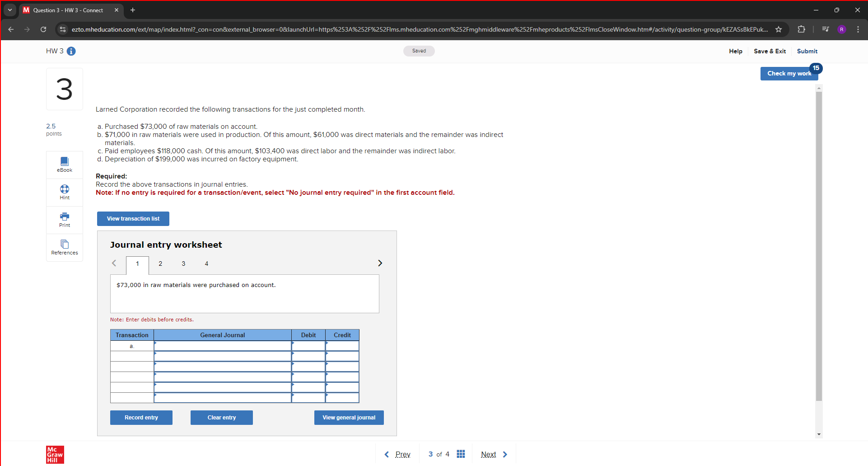Click Save & Exit
The height and width of the screenshot is (466, 868).
770,51
